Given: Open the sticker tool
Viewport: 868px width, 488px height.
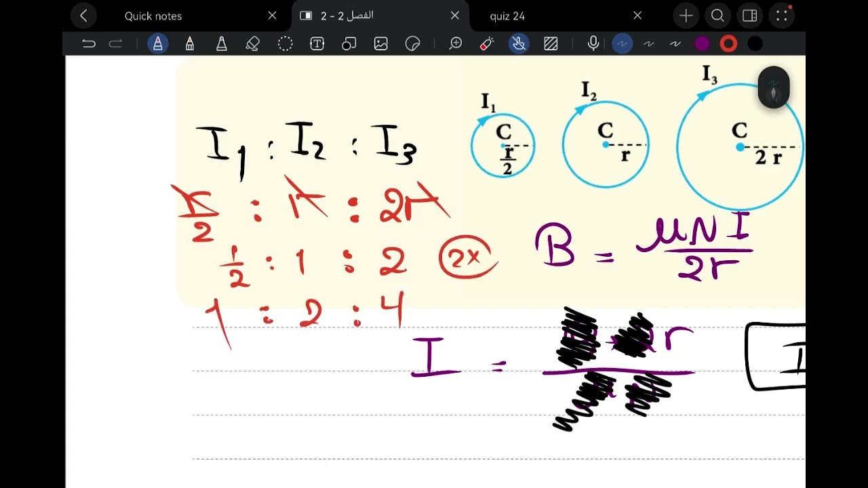Looking at the screenshot, I should (x=412, y=44).
